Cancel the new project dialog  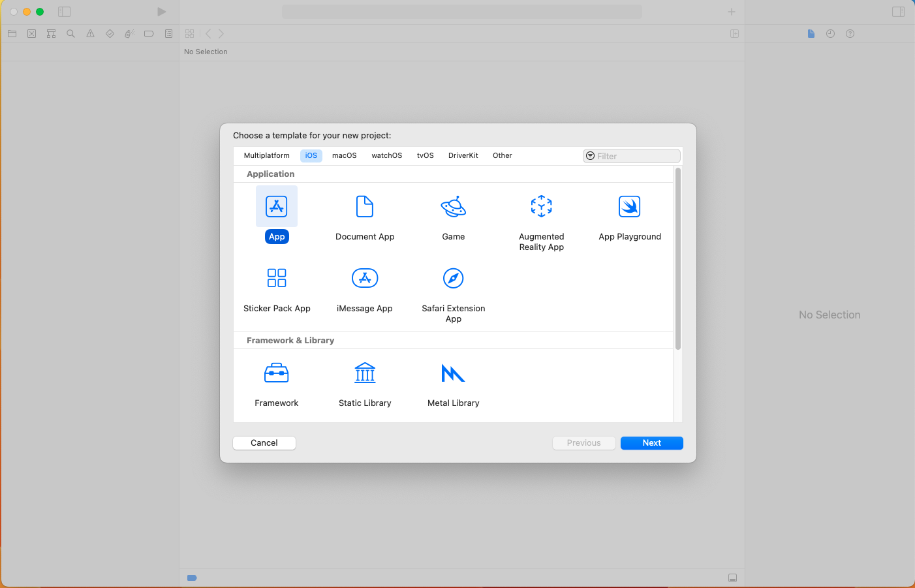264,443
